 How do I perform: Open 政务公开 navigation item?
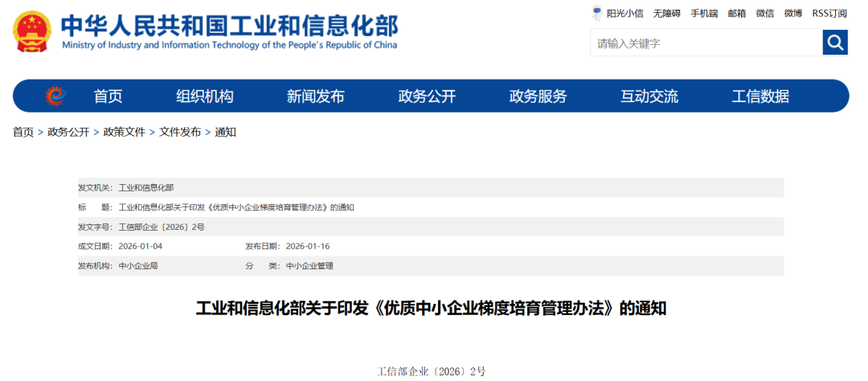click(427, 96)
